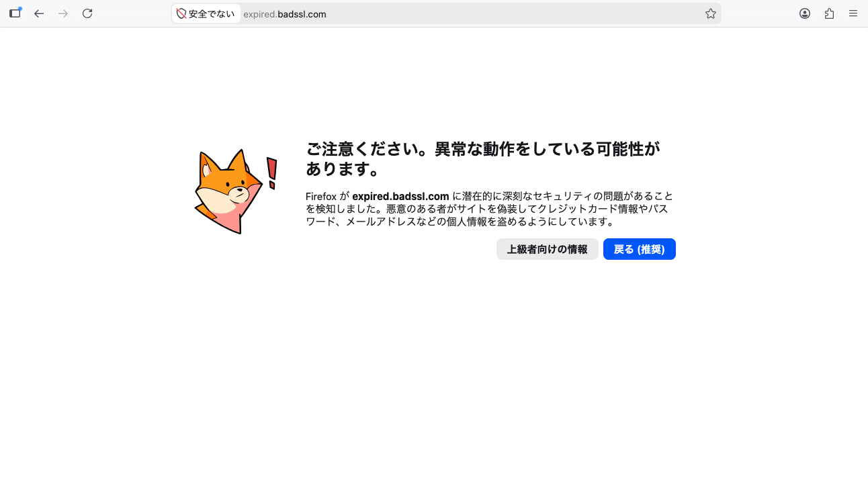
Task: Click bold expired.badssl.com in the warning paragraph
Action: 400,196
